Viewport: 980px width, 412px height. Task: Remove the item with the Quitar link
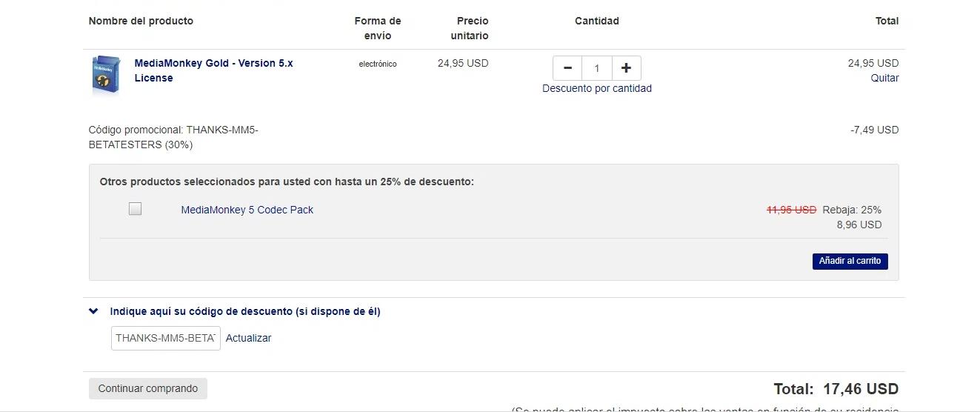point(884,78)
